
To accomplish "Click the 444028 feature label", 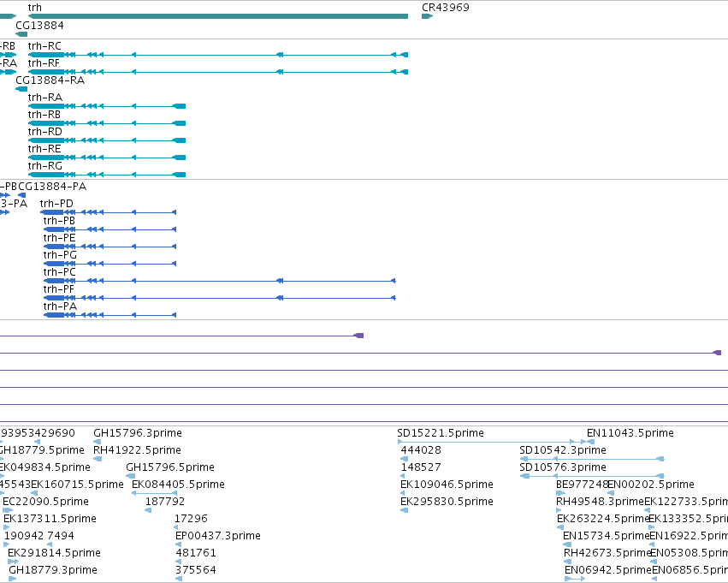I will click(x=421, y=450).
